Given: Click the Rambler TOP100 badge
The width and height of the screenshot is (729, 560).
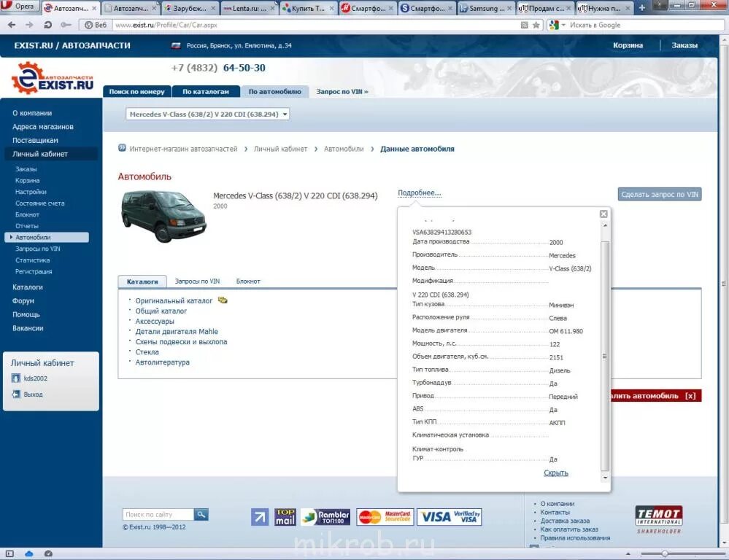Looking at the screenshot, I should 325,517.
